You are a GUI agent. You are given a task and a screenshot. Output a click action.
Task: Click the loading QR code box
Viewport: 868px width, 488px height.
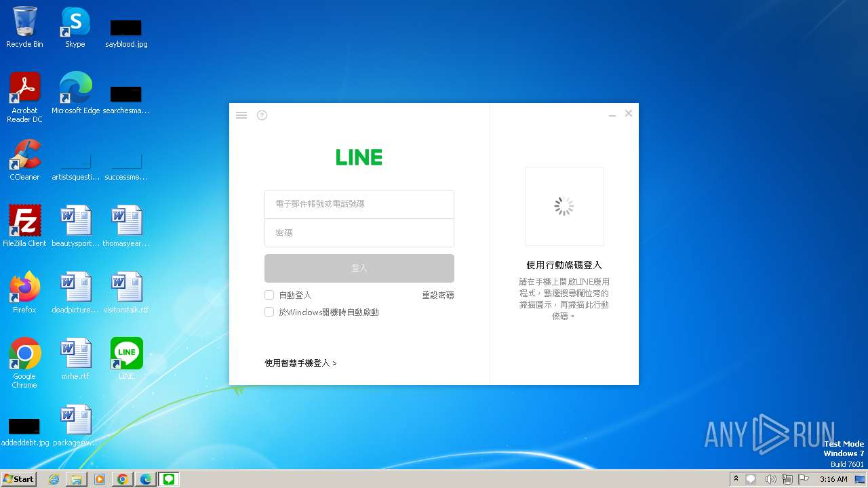click(x=564, y=206)
